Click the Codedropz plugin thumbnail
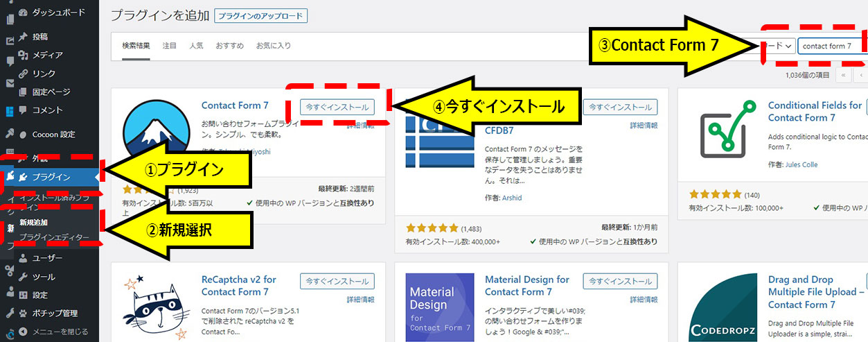 (x=723, y=307)
